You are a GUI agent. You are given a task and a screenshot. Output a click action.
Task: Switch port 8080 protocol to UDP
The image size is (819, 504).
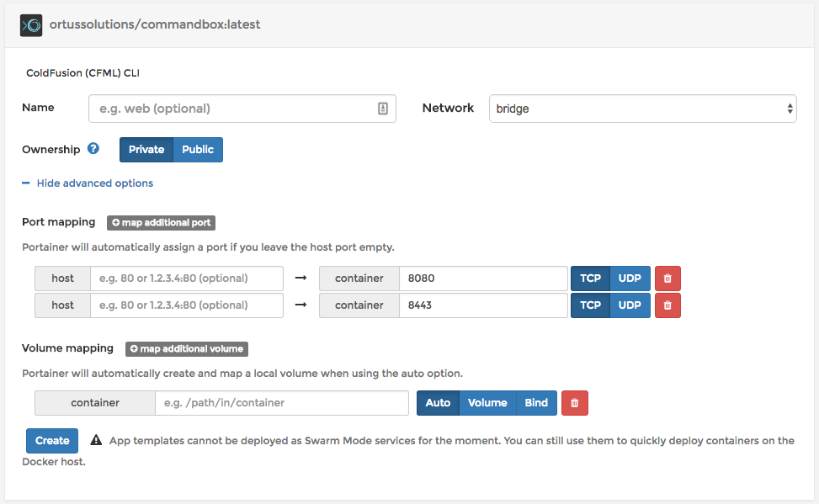pyautogui.click(x=630, y=279)
